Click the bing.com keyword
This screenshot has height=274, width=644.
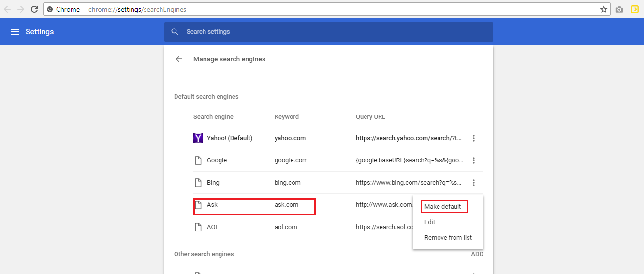click(x=288, y=183)
